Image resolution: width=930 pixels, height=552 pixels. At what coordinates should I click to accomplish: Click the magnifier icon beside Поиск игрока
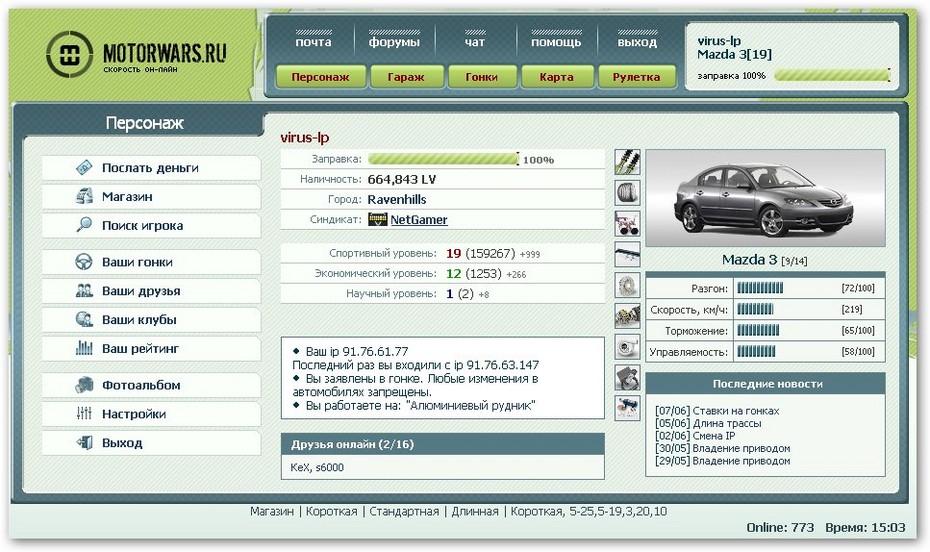click(84, 226)
